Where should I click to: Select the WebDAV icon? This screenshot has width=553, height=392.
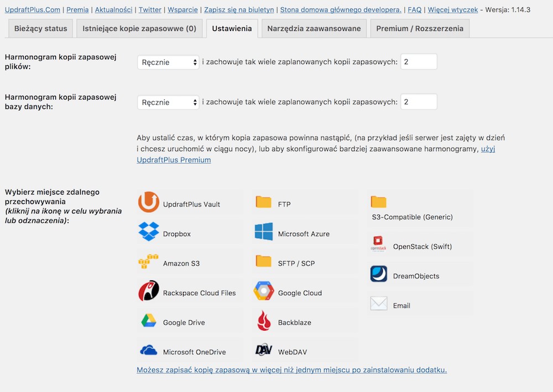(263, 350)
